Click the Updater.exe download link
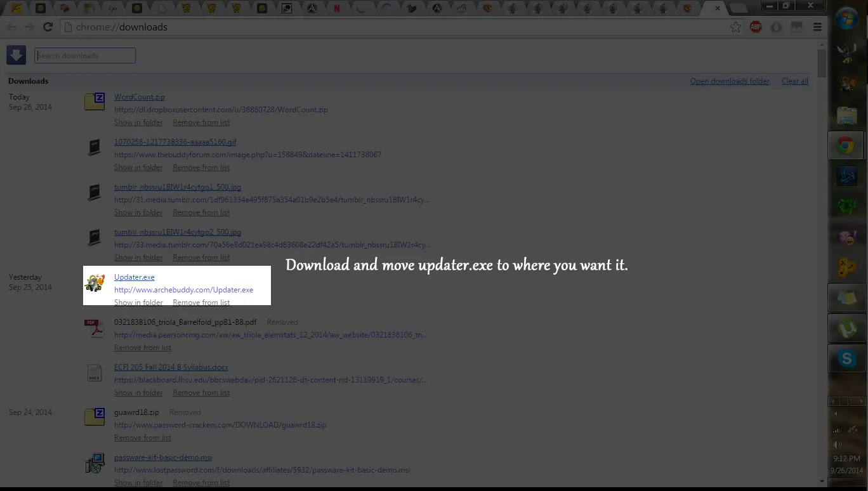Viewport: 868px width, 491px height. [x=134, y=277]
